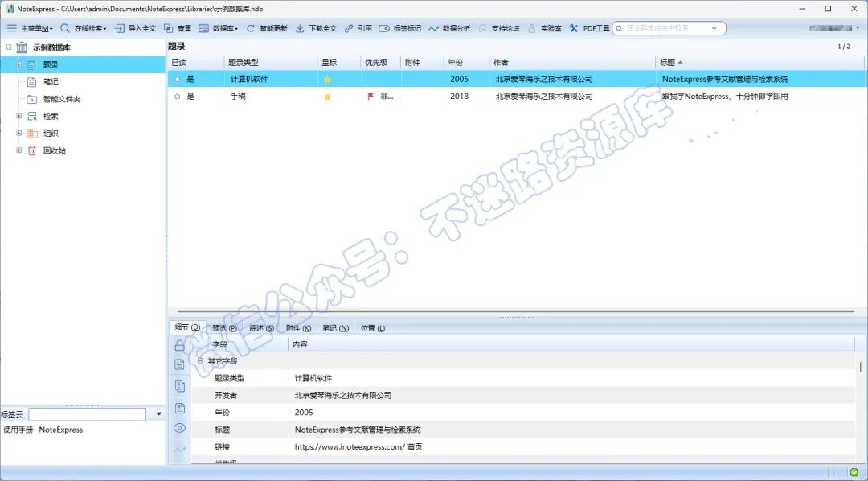This screenshot has height=481, width=868.
Task: Click the 导入全文 import full text button
Action: tap(136, 28)
